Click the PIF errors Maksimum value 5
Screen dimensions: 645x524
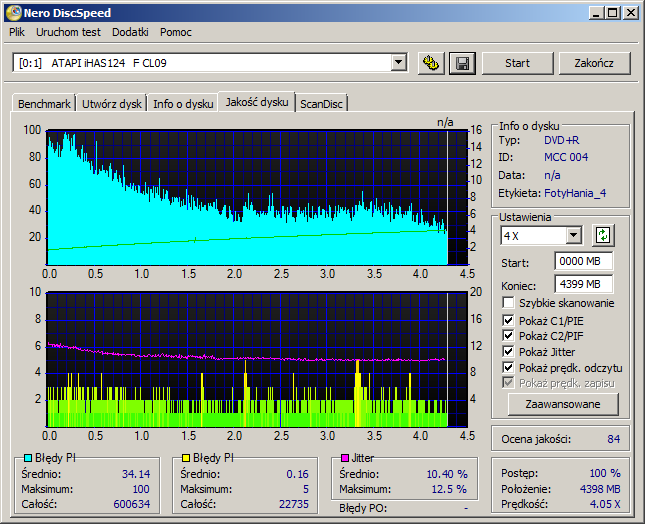tap(306, 489)
